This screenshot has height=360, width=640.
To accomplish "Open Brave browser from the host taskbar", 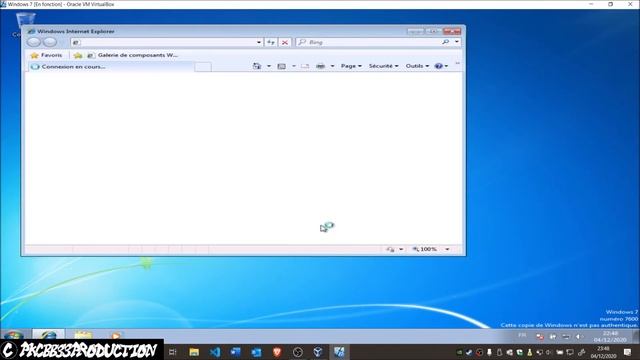I will click(277, 352).
